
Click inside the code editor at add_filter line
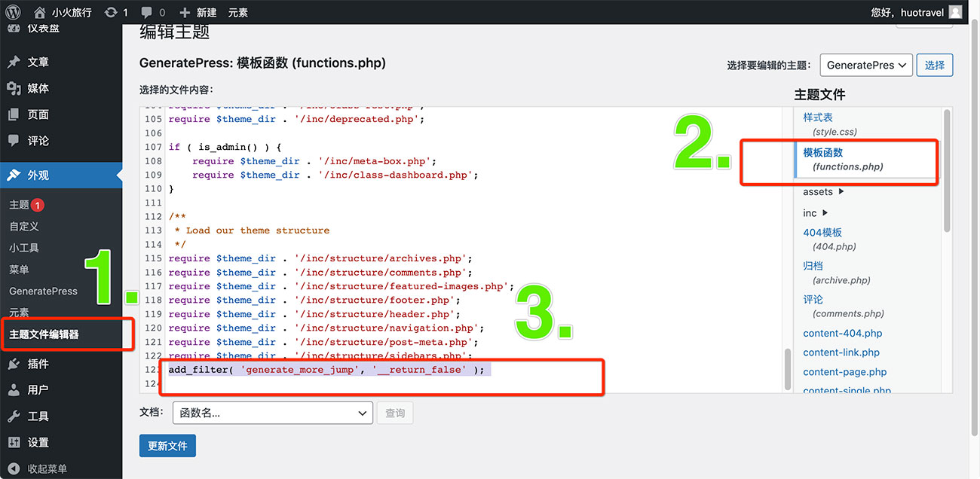326,370
